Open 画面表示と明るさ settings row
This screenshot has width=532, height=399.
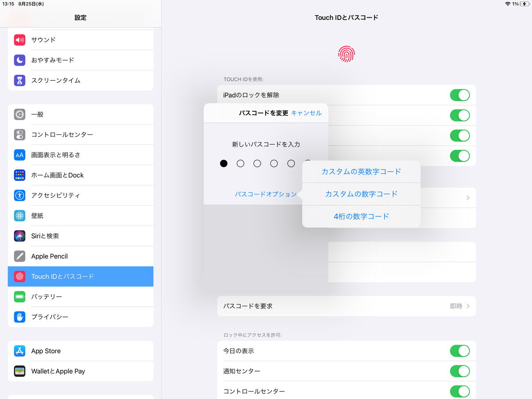[81, 155]
